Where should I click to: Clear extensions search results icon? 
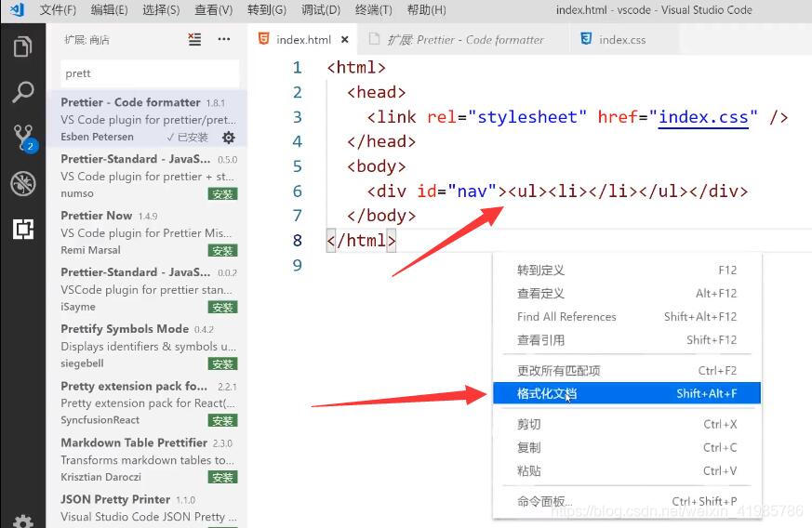[194, 39]
